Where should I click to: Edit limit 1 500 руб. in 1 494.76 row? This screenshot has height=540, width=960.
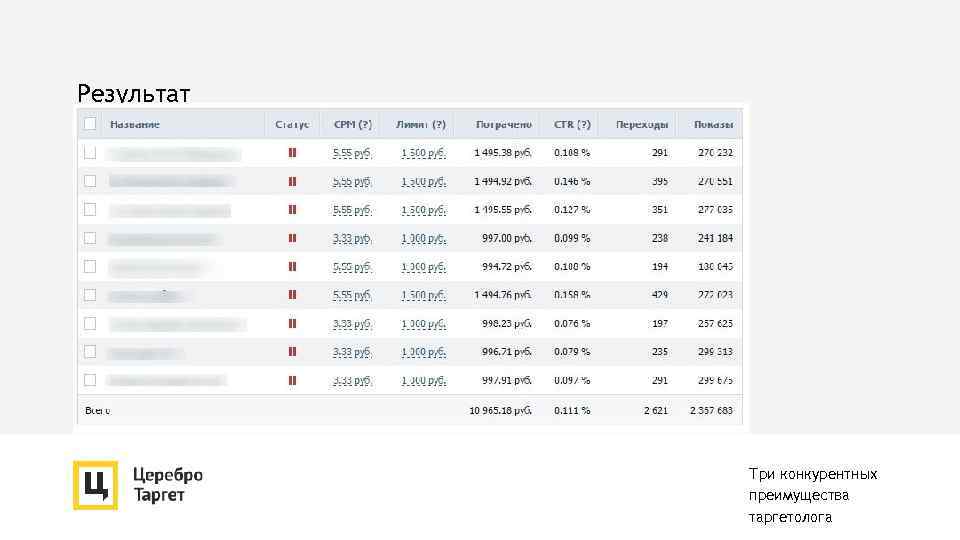point(424,295)
